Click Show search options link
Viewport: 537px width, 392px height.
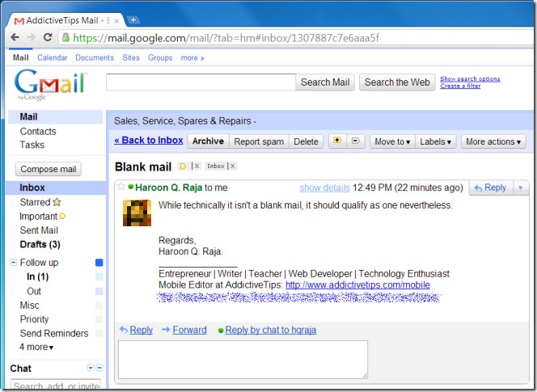[x=470, y=78]
